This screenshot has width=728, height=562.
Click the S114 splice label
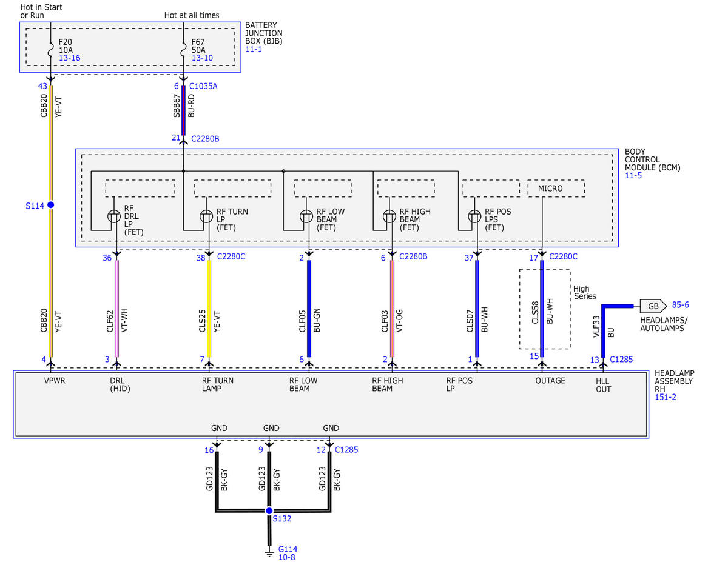35,206
